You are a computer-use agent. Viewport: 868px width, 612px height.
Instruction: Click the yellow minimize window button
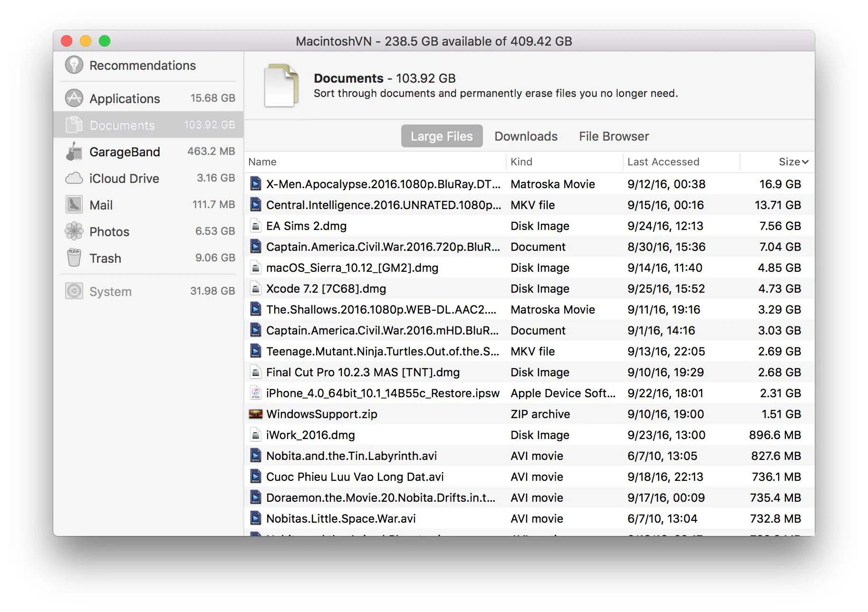(x=86, y=41)
